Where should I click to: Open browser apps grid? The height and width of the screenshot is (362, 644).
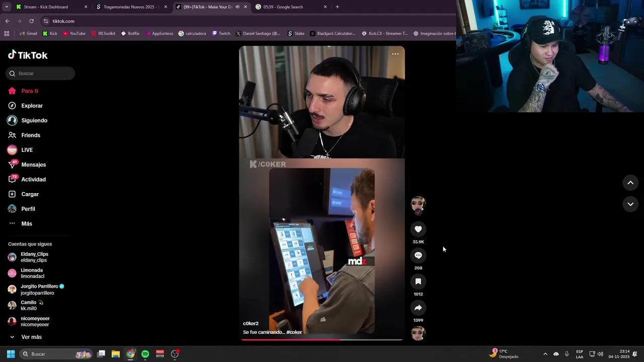click(7, 34)
